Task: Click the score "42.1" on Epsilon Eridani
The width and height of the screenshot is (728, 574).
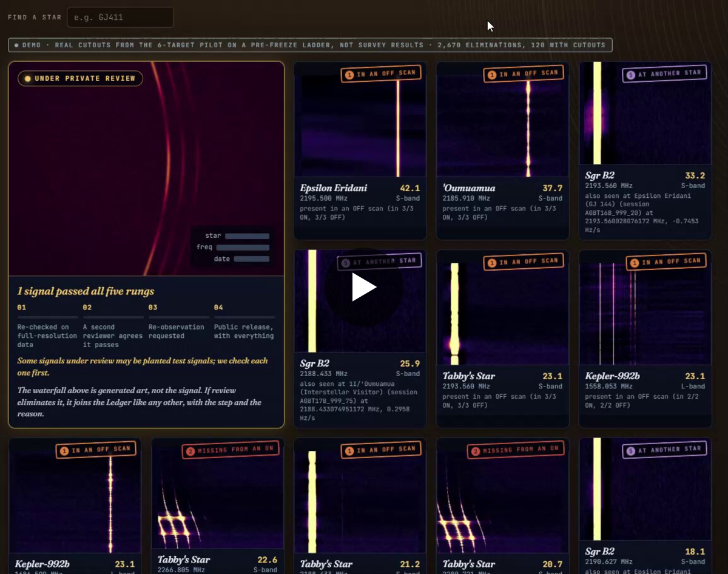Action: point(410,188)
